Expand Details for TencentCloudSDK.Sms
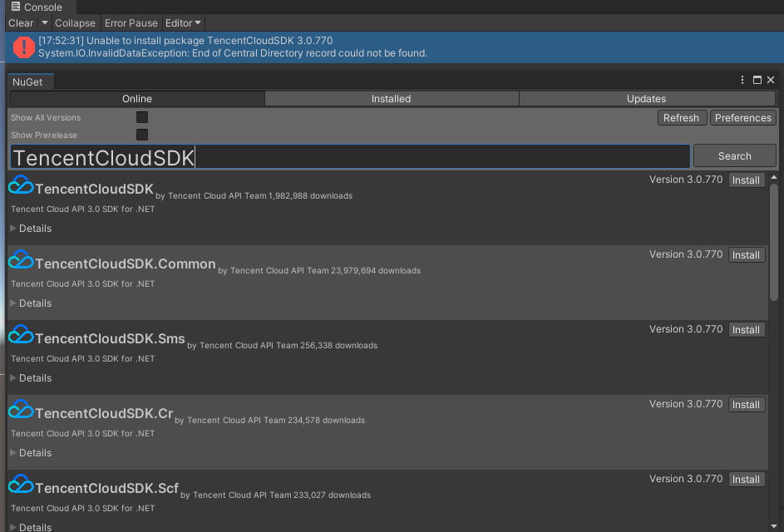This screenshot has width=784, height=532. [31, 377]
